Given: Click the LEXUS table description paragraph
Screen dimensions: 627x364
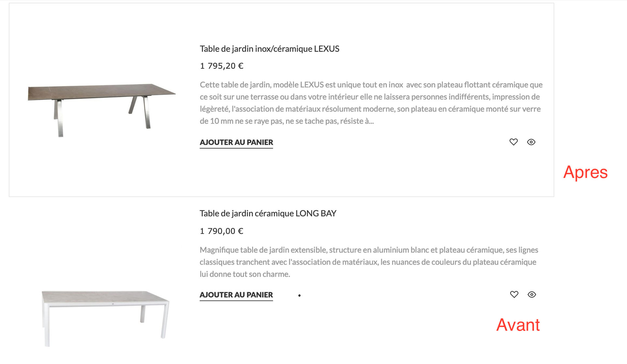Looking at the screenshot, I should [x=371, y=103].
